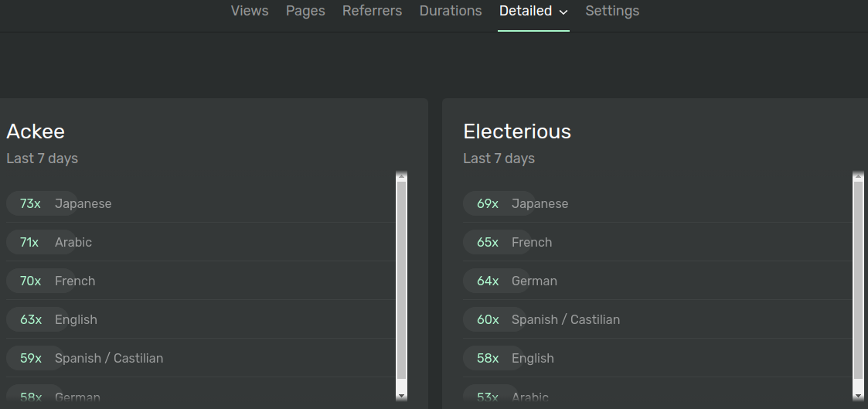Open the Settings tab

[x=612, y=11]
